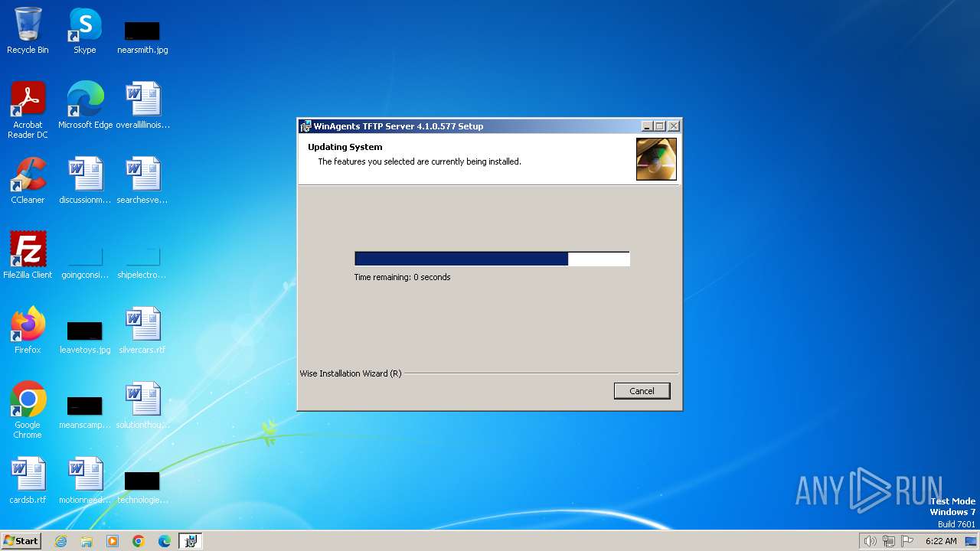
Task: Open Windows Explorer from taskbar
Action: (x=87, y=541)
